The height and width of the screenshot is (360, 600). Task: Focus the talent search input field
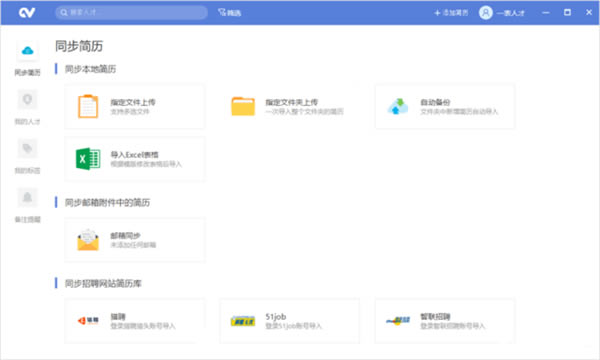pyautogui.click(x=131, y=13)
